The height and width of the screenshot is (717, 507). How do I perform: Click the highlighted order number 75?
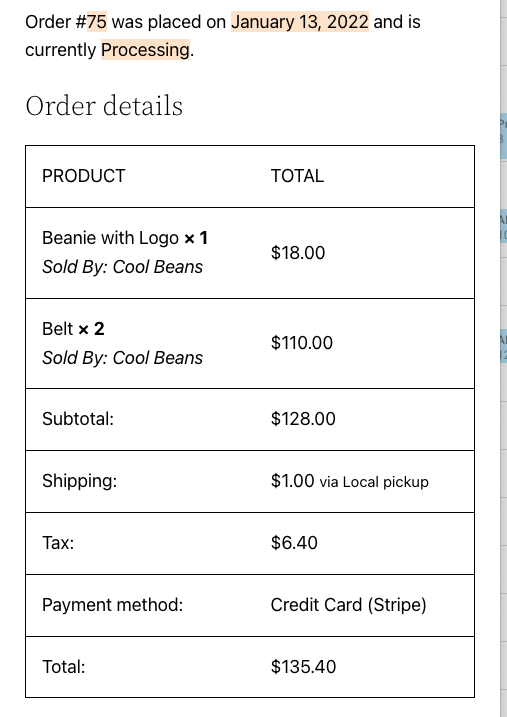[96, 21]
